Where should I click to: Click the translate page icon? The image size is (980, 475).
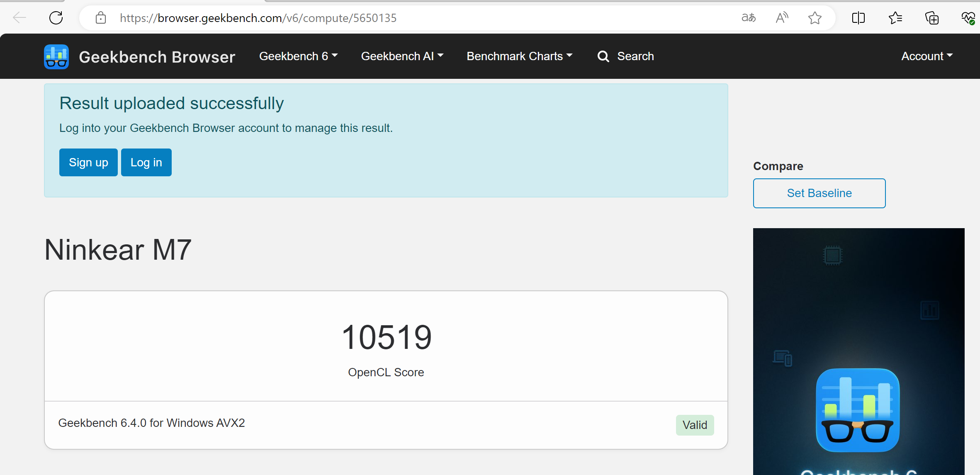749,18
